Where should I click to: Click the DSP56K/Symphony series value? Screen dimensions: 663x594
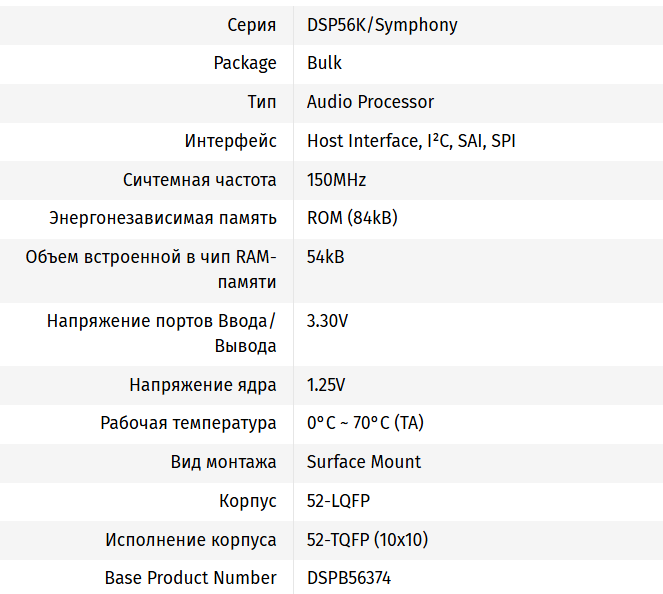382,25
